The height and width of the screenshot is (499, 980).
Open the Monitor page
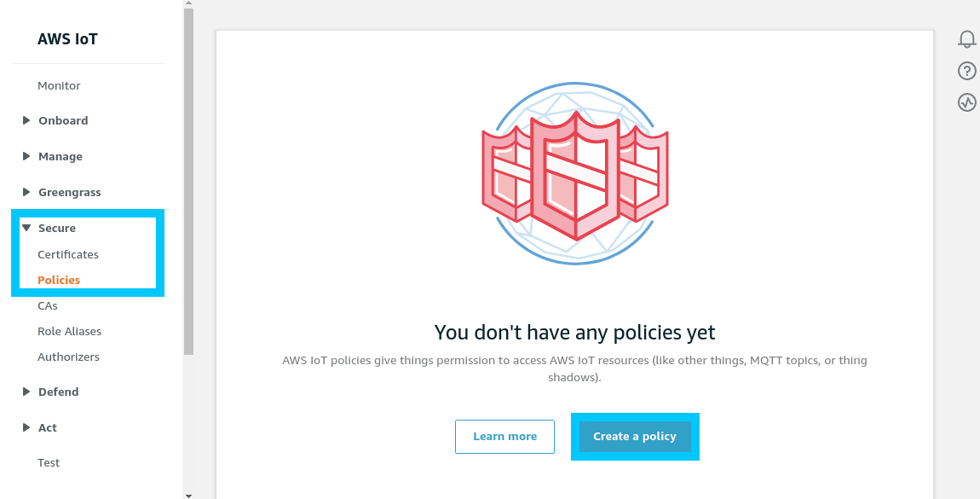[x=60, y=85]
